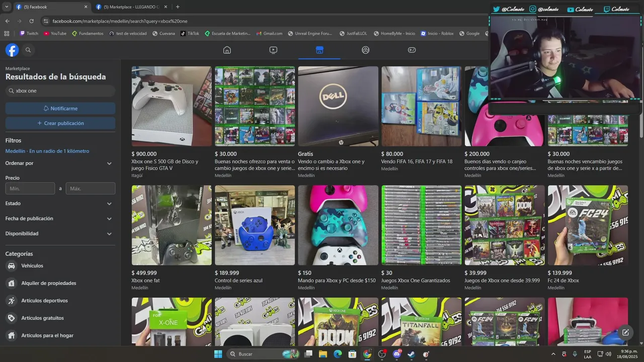The height and width of the screenshot is (362, 644).
Task: Open the Control de series azul listing
Action: click(255, 238)
